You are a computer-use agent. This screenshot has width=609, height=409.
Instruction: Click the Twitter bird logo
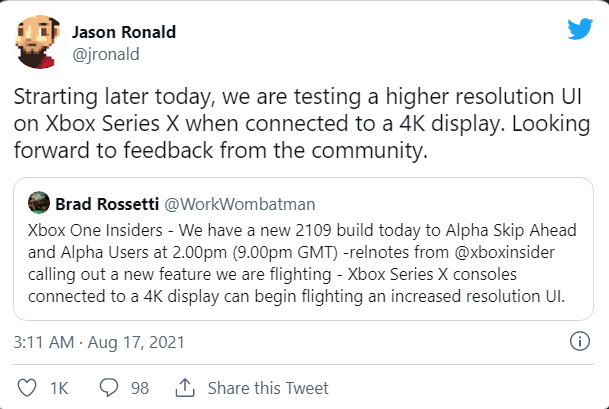(580, 29)
